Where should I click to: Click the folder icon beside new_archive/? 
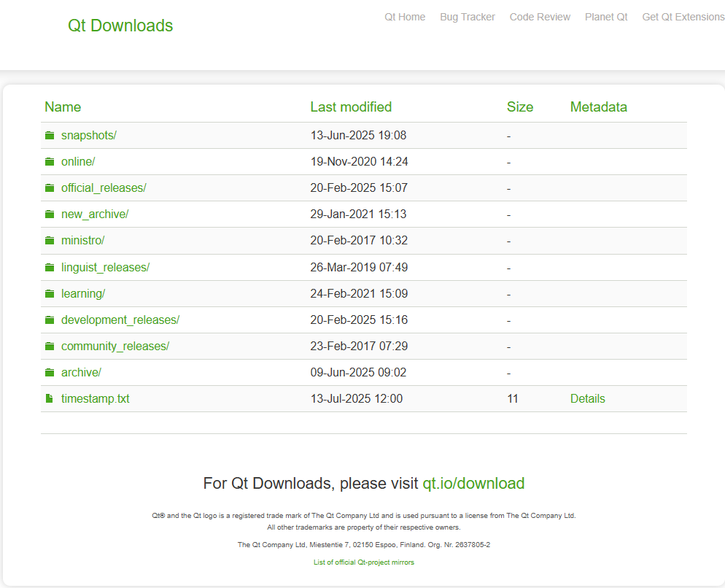pos(50,214)
